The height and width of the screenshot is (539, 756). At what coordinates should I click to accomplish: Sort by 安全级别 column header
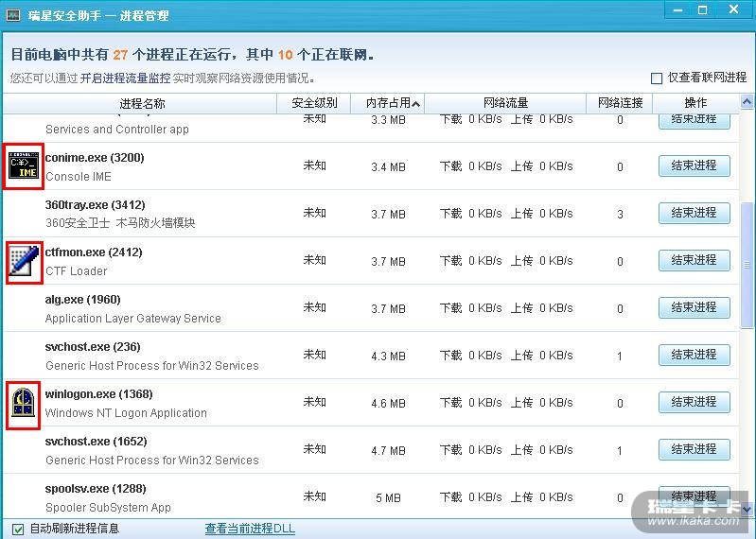click(314, 103)
